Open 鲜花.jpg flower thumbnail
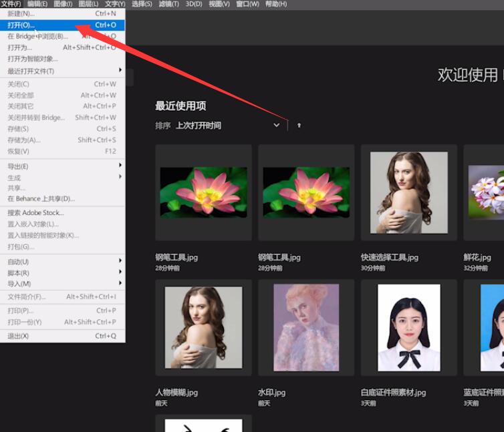The width and height of the screenshot is (504, 432). pos(484,192)
